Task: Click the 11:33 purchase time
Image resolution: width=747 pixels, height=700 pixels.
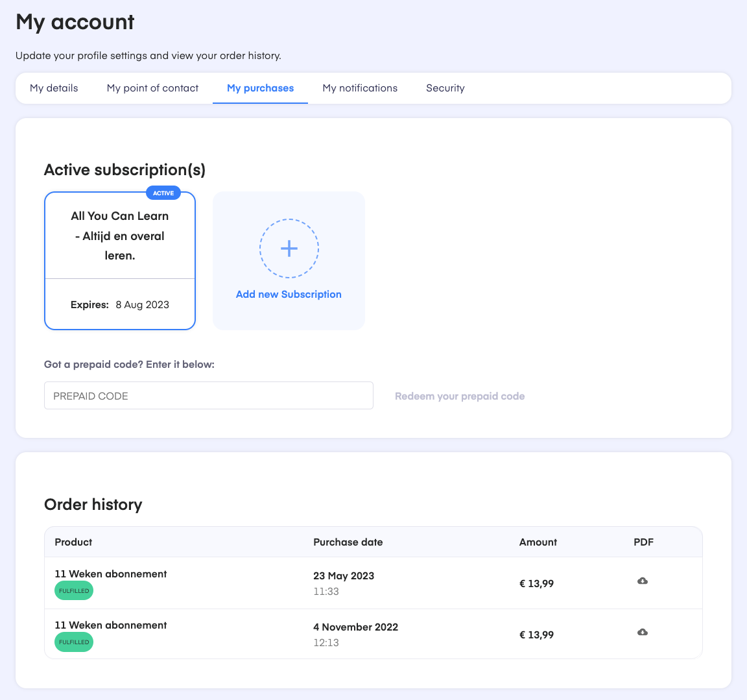Action: tap(326, 592)
